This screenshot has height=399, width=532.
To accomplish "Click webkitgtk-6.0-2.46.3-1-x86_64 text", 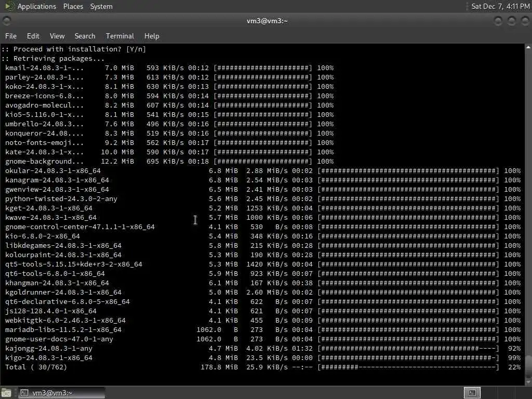I will (65, 320).
